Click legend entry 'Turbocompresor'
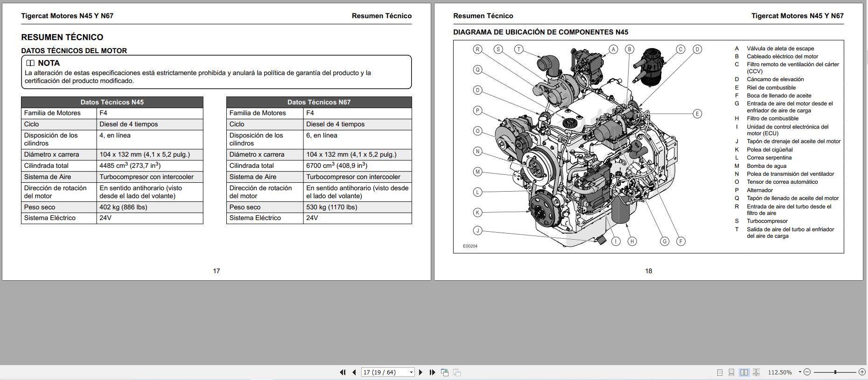 (767, 221)
